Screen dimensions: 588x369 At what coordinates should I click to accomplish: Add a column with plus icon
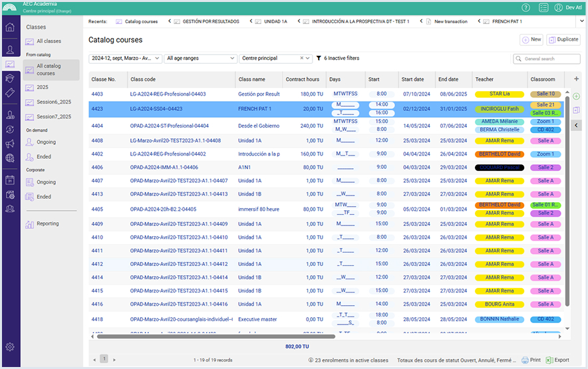tap(576, 79)
